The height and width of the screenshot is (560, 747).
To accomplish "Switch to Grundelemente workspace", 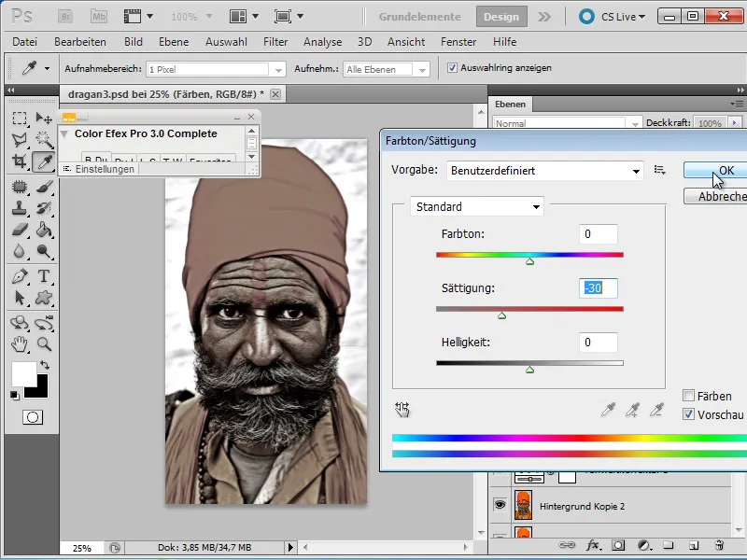I will 419,17.
